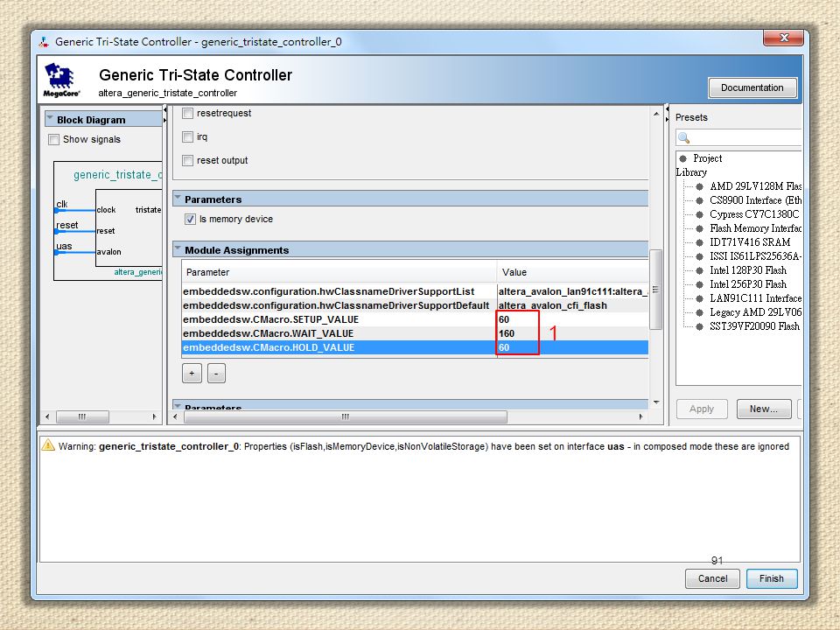Toggle the resetrequest checkbox
The image size is (840, 630).
[x=187, y=113]
